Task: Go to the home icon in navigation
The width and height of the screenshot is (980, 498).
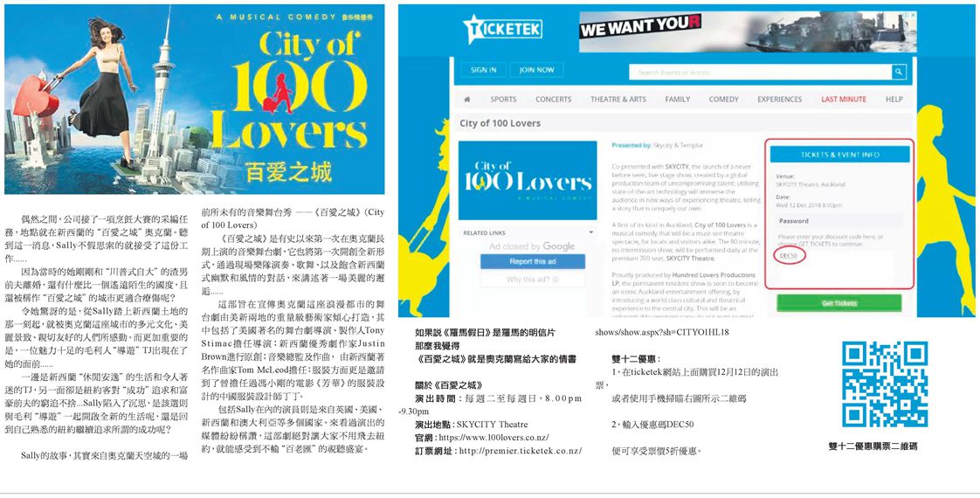Action: click(466, 100)
